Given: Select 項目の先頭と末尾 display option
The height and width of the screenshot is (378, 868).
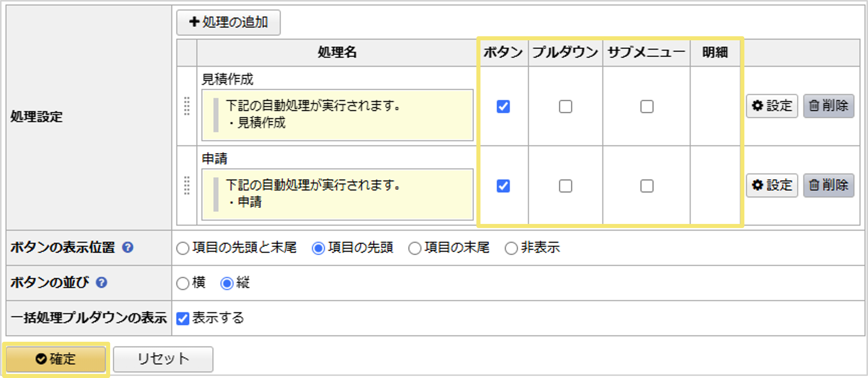Looking at the screenshot, I should (183, 248).
